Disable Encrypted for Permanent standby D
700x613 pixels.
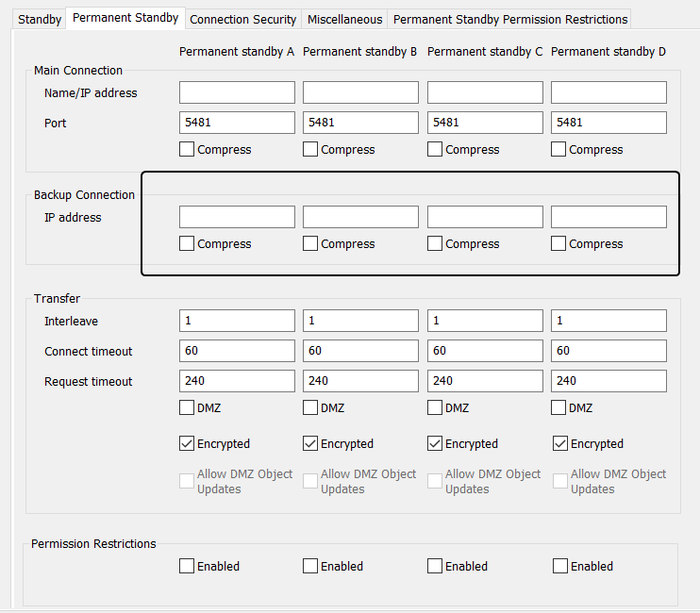click(x=559, y=443)
